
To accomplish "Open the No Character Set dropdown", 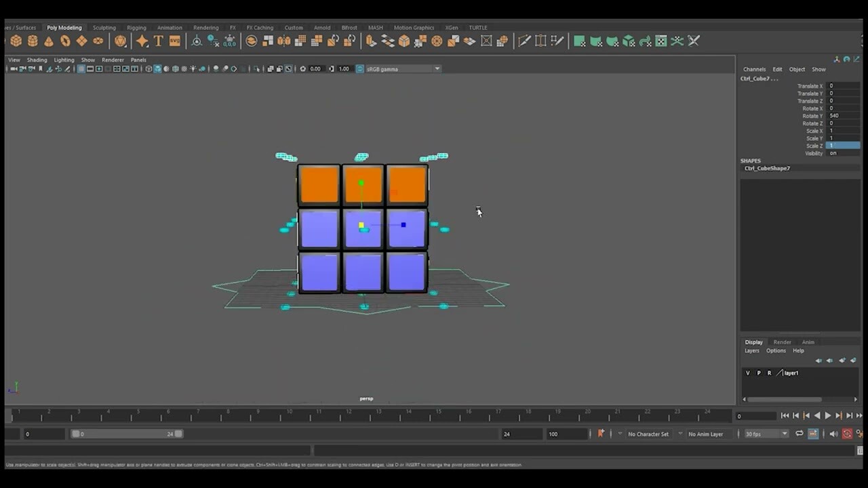I will [648, 434].
